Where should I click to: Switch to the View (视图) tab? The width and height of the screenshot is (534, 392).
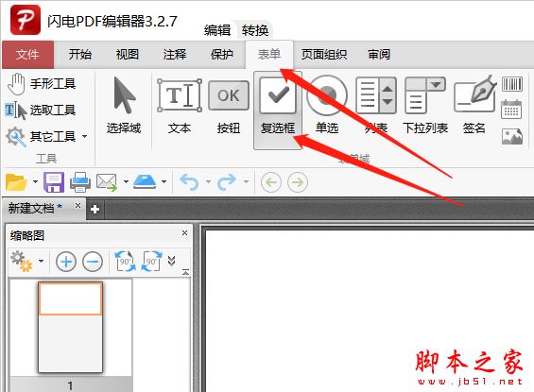click(128, 55)
